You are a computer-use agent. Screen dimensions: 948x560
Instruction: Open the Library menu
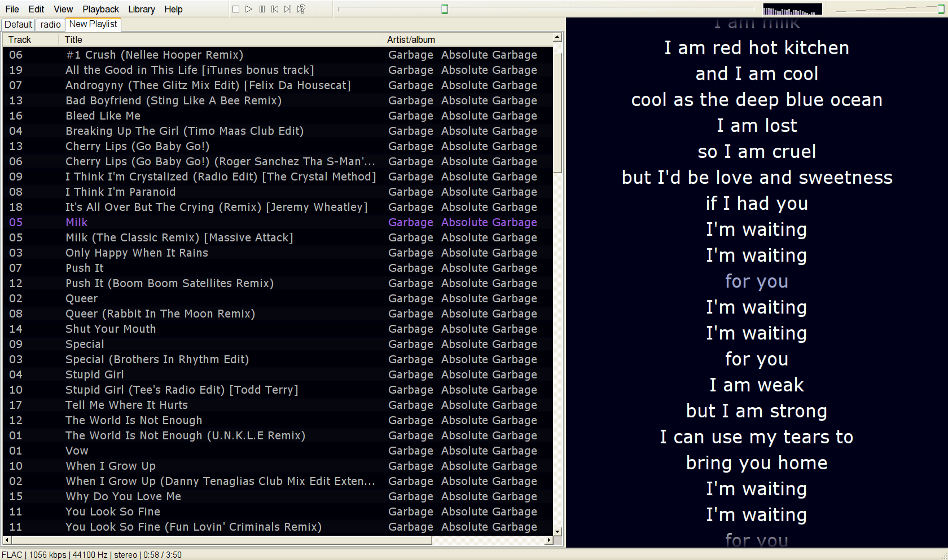(142, 9)
